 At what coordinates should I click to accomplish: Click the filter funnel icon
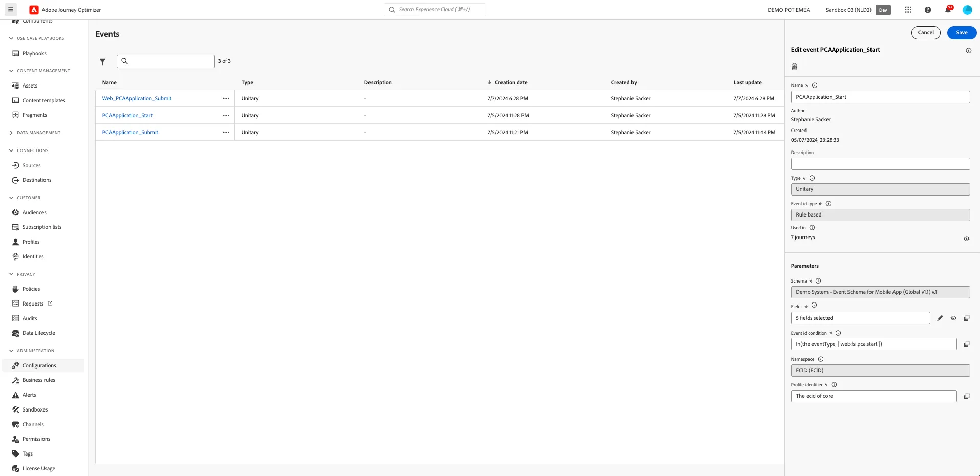102,62
